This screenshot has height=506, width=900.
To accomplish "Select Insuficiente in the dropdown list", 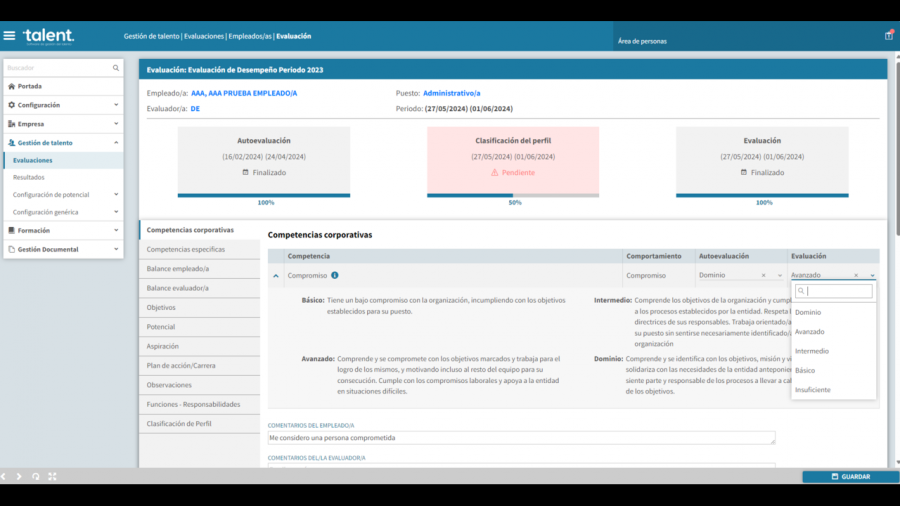I will (833, 390).
